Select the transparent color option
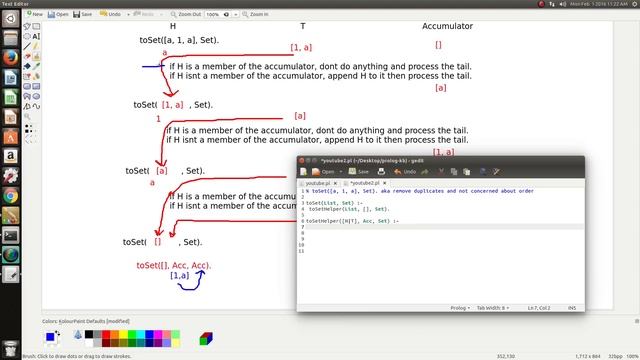Viewport: 640px width, 360px height. (78, 335)
